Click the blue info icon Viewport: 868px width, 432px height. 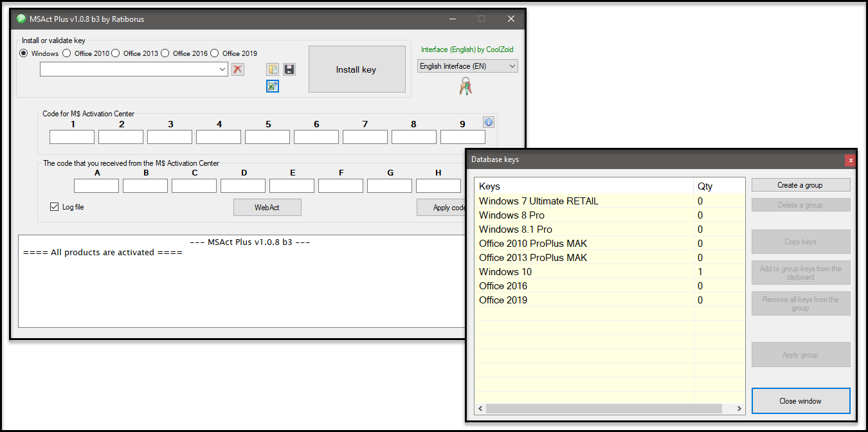[x=489, y=122]
